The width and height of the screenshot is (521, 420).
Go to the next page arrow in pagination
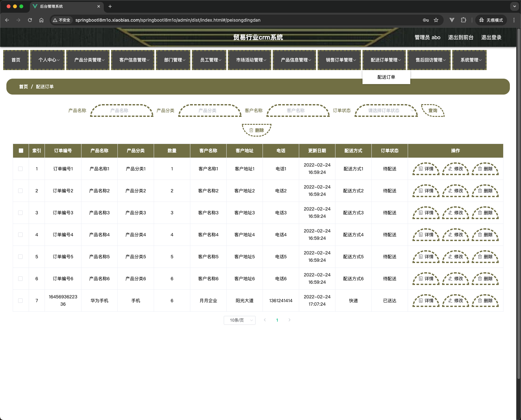click(x=289, y=320)
